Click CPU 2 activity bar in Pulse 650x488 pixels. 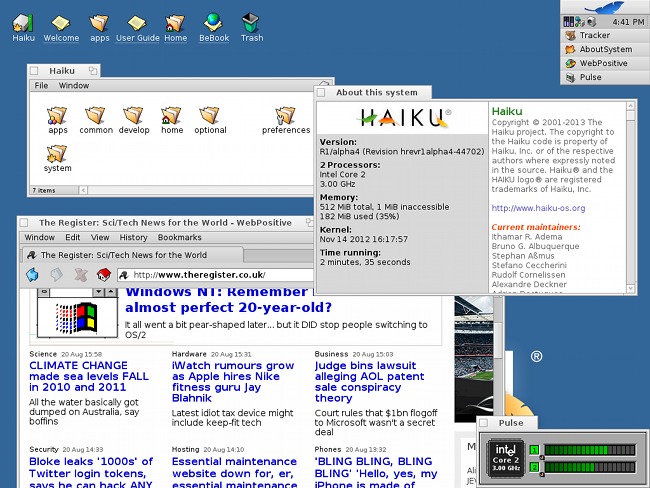pyautogui.click(x=589, y=467)
